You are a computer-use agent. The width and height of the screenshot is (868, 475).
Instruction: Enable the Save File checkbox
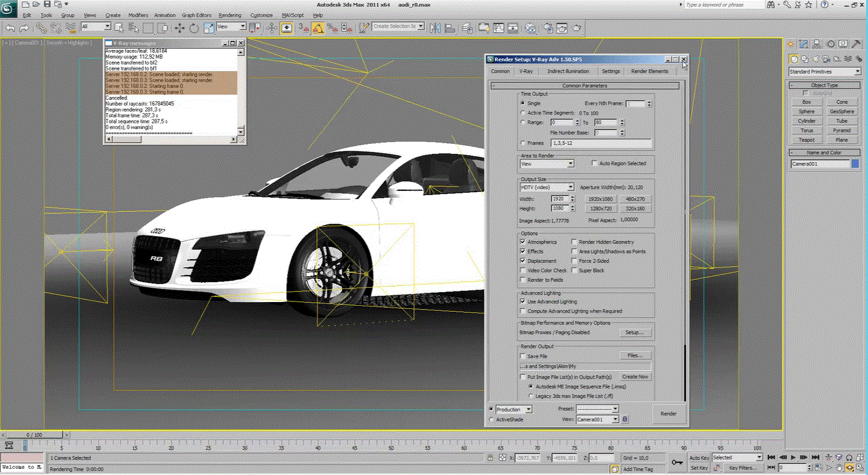[524, 356]
